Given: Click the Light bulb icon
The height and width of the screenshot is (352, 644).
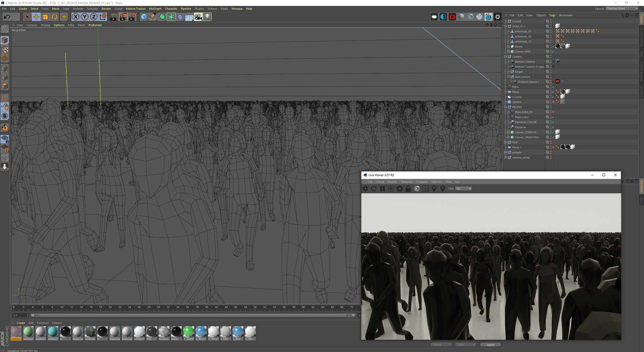Looking at the screenshot, I should [207, 17].
